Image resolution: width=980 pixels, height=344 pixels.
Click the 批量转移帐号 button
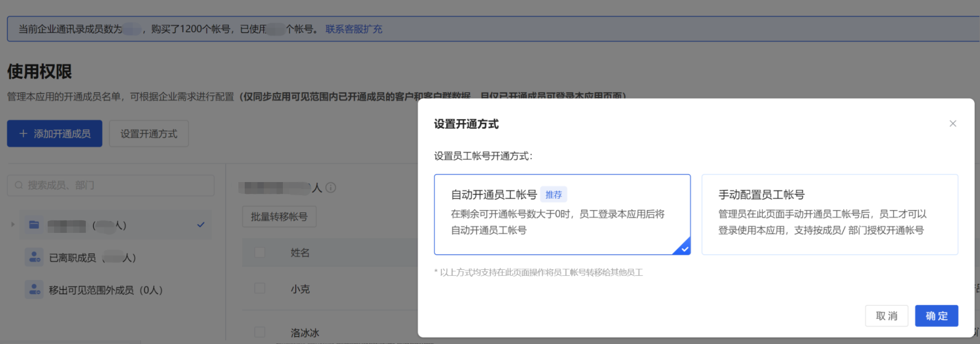pyautogui.click(x=279, y=216)
